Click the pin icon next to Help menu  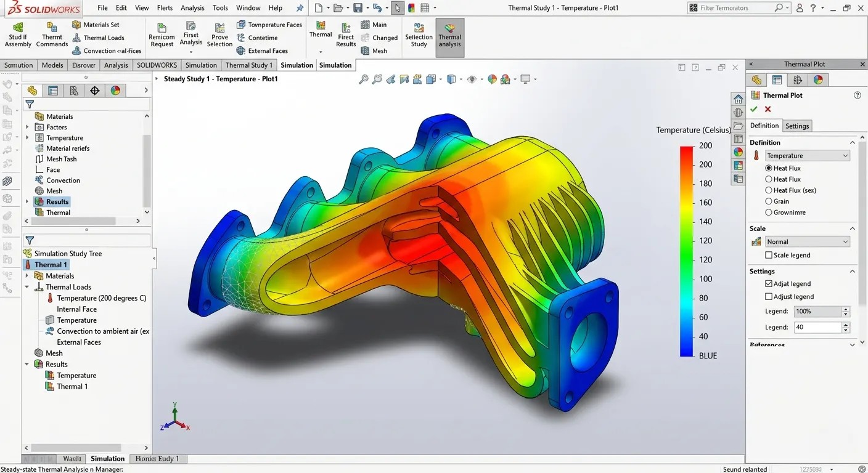(x=300, y=8)
